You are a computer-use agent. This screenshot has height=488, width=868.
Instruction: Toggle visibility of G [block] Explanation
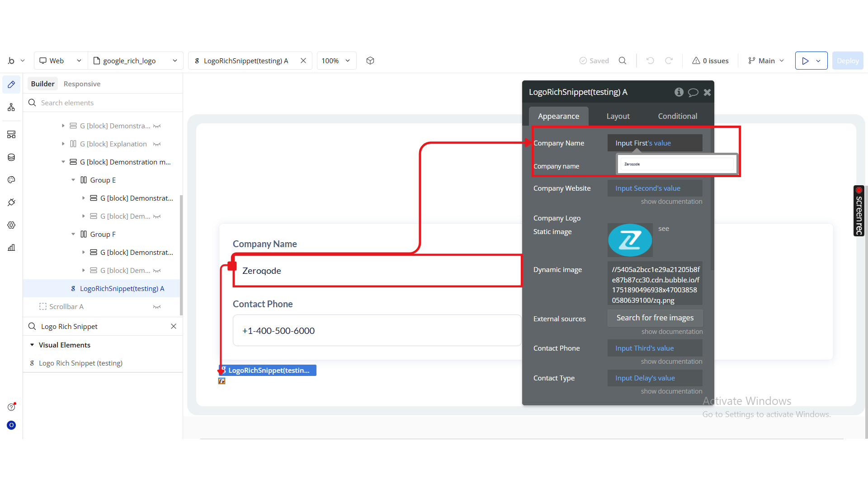click(157, 144)
